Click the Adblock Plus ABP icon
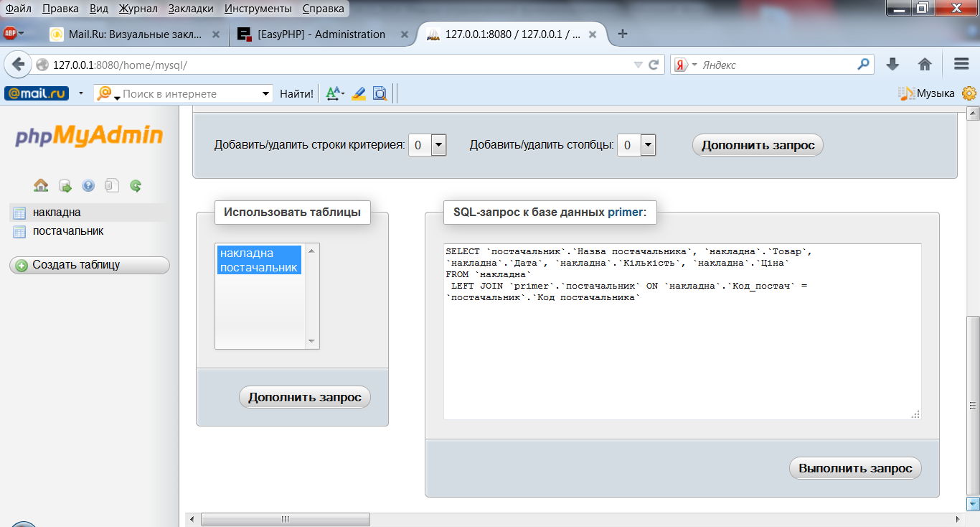Viewport: 980px width, 527px height. pyautogui.click(x=10, y=33)
